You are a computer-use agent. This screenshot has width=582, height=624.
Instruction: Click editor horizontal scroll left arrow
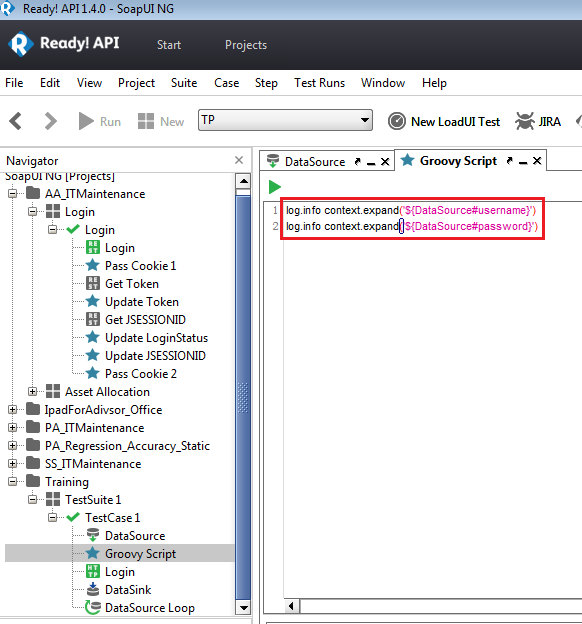click(291, 606)
